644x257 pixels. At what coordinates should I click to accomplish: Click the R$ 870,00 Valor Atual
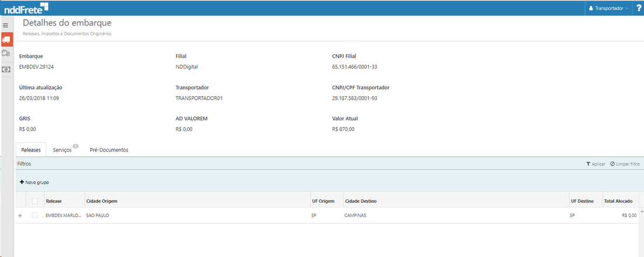pyautogui.click(x=343, y=129)
